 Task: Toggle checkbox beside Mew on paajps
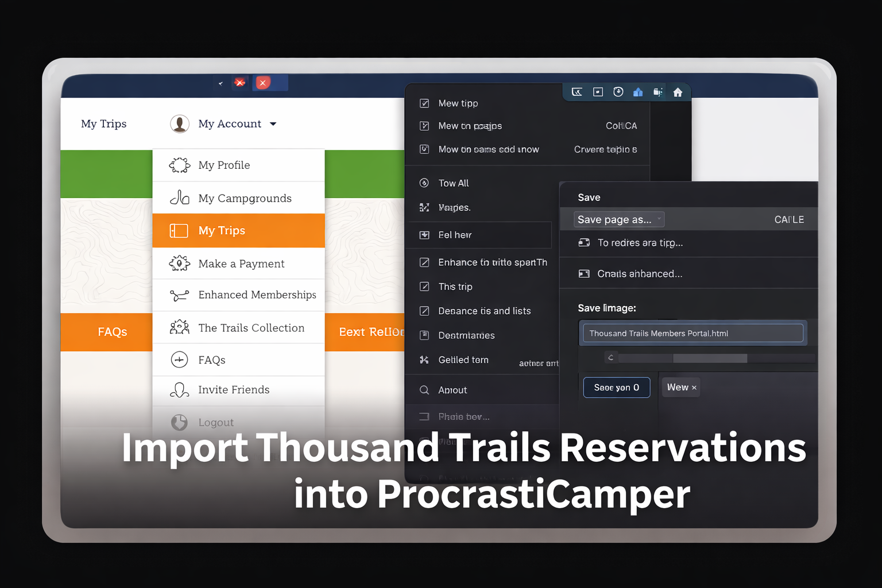pos(424,126)
